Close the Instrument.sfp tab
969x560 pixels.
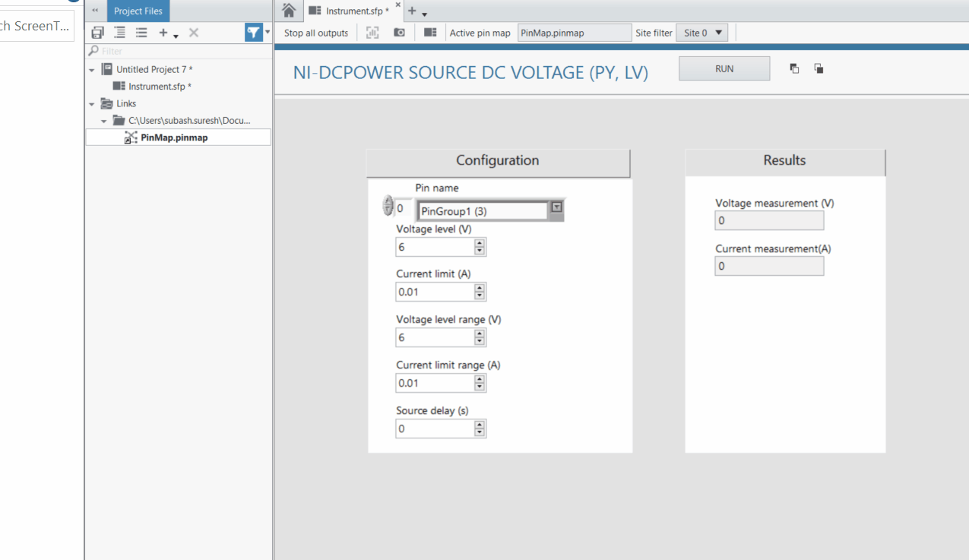click(398, 5)
